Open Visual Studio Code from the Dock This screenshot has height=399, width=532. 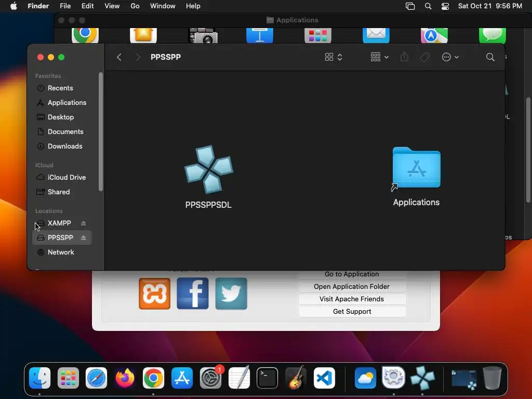pyautogui.click(x=324, y=378)
